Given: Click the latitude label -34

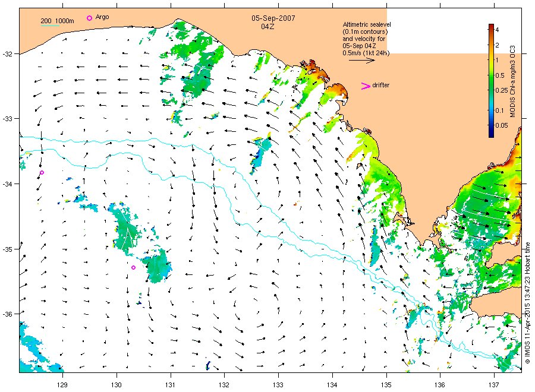Looking at the screenshot, I should [x=8, y=184].
